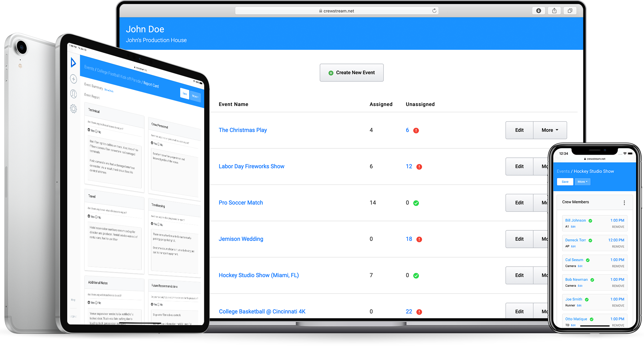This screenshot has height=346, width=644.
Task: Click the Save button in Hockey Studio Show view
Action: 565,181
